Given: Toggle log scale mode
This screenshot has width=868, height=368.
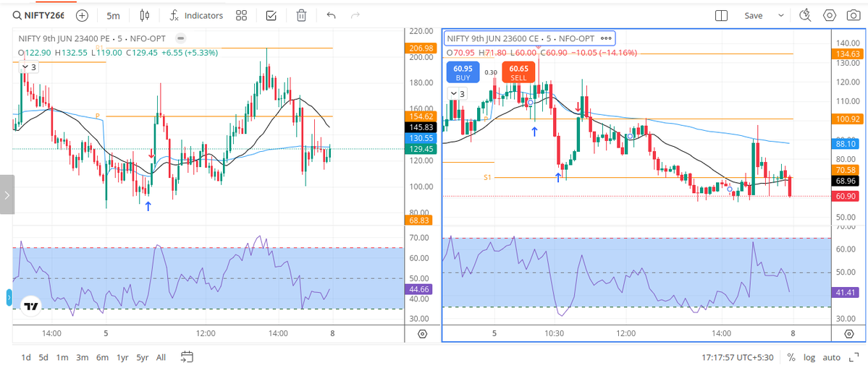Looking at the screenshot, I should (x=809, y=357).
